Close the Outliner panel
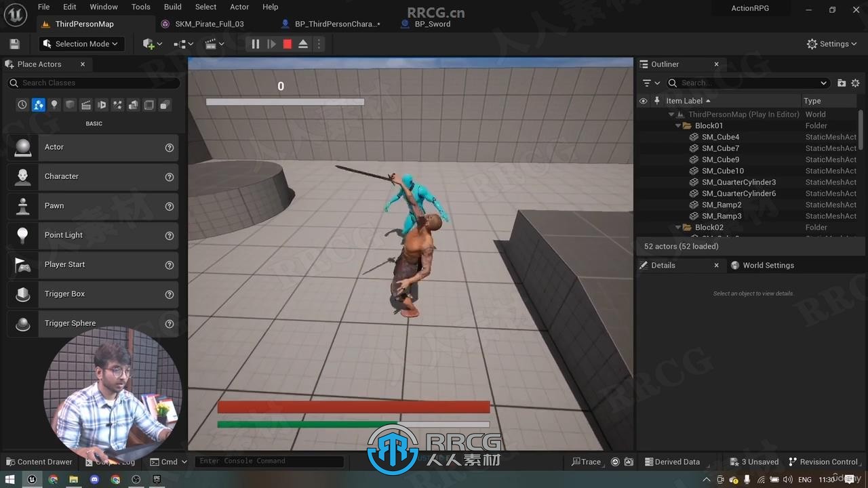The image size is (868, 488). 716,64
